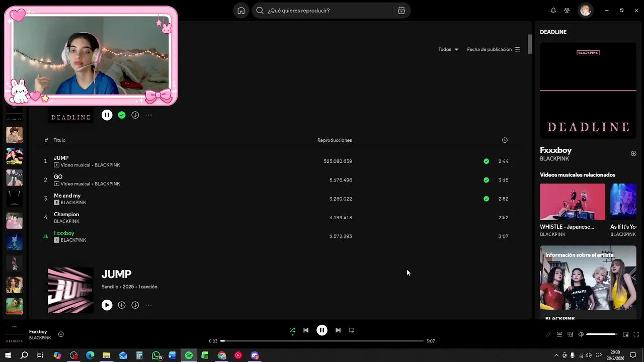Viewport: 644px width, 362px height.
Task: Add Fxxxboy to Liked Songs in player bar
Action: coord(61,334)
